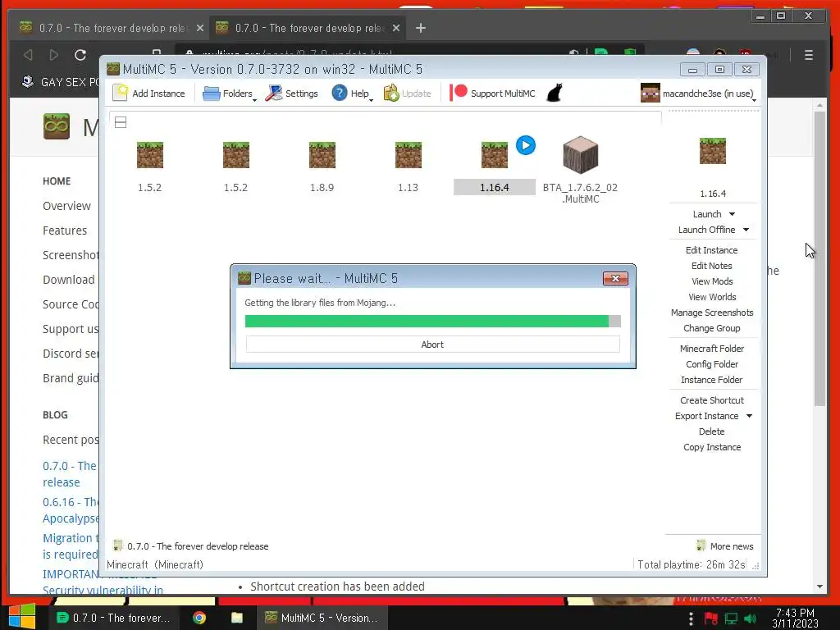Select the BTA_1.7.6.2_02 instance
This screenshot has height=630, width=840.
[580, 170]
